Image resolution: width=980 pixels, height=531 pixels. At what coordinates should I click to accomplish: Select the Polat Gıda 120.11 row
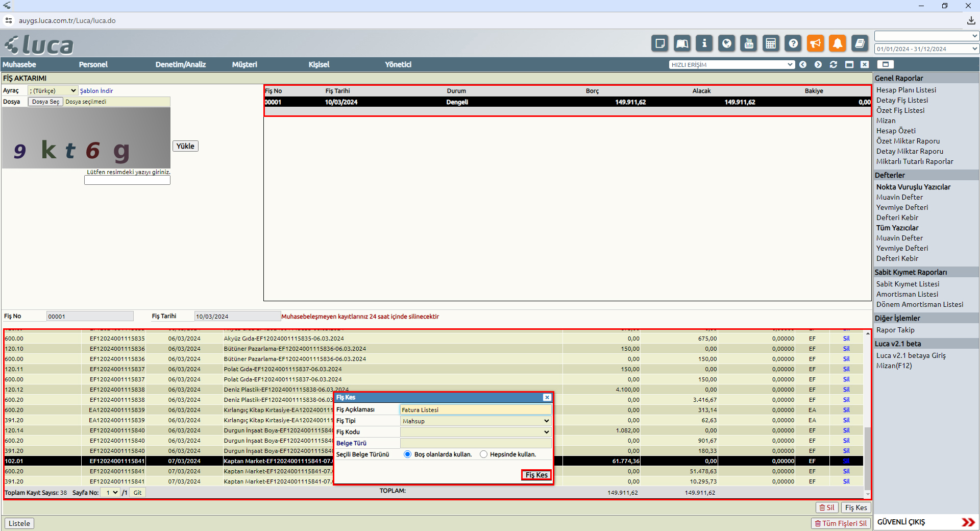click(x=433, y=369)
